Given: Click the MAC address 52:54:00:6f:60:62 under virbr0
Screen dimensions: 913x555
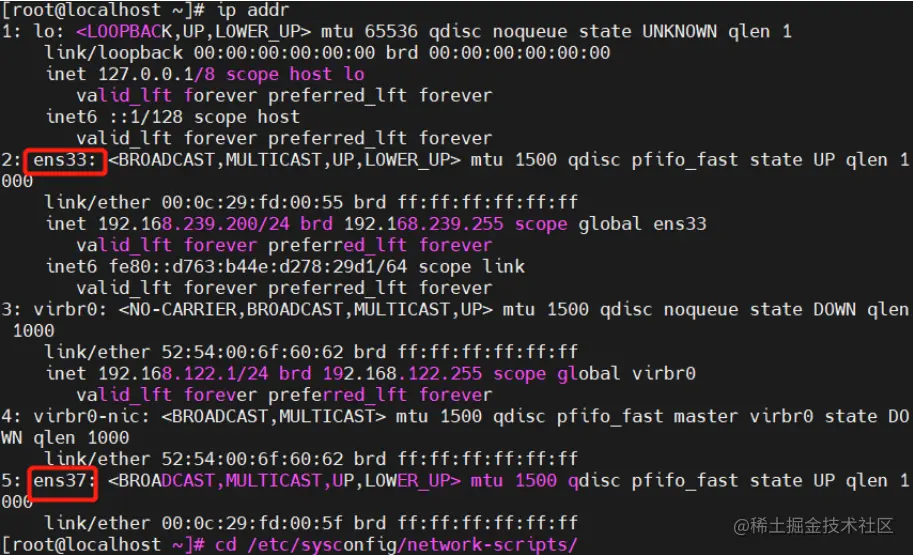Looking at the screenshot, I should tap(252, 352).
